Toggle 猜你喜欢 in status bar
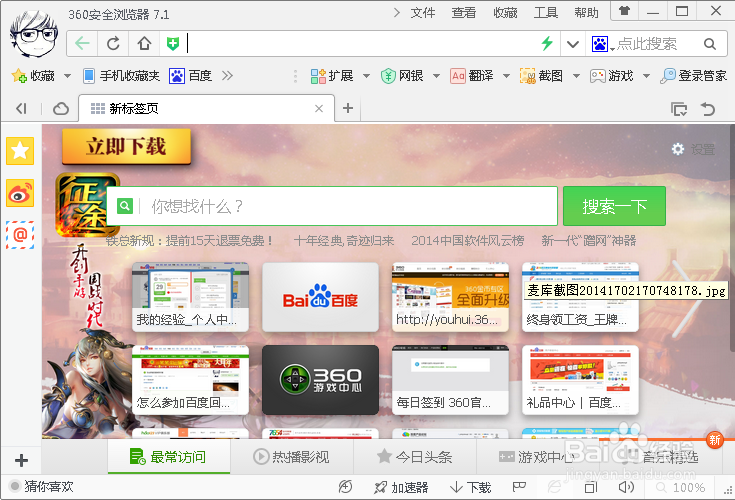Image resolution: width=735 pixels, height=500 pixels. (42, 486)
